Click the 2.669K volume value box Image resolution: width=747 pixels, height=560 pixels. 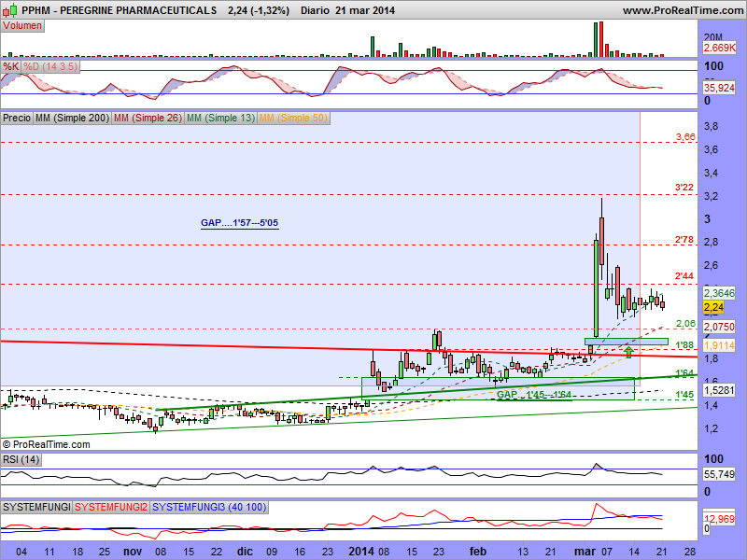click(x=719, y=48)
